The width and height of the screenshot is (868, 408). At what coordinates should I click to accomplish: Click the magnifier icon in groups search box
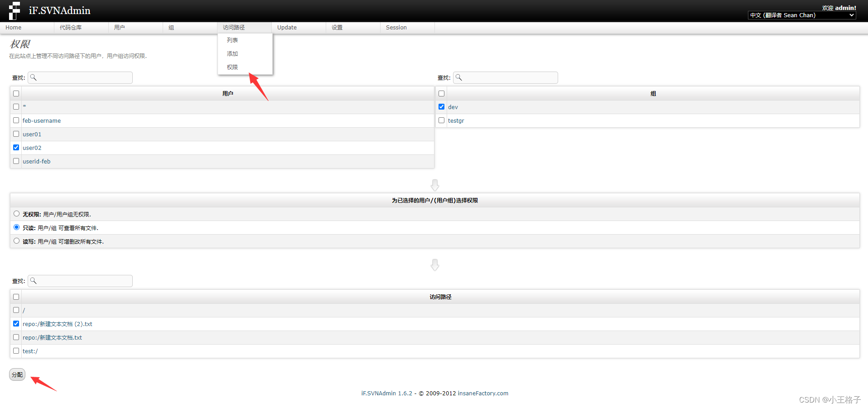click(458, 77)
